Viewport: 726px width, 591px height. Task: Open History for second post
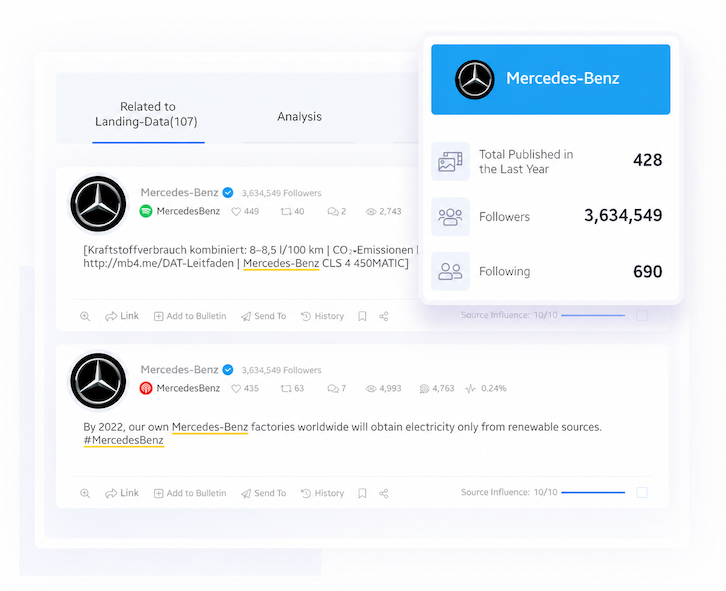pos(322,493)
